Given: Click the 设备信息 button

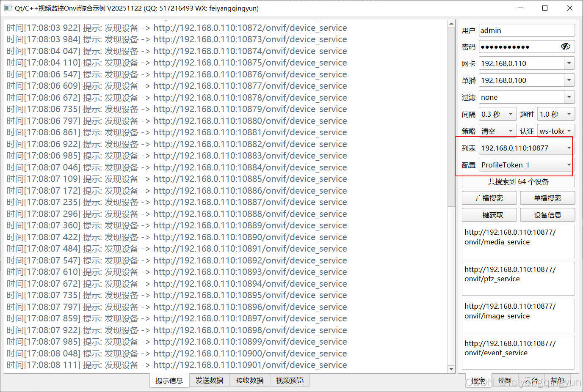Looking at the screenshot, I should tap(547, 215).
